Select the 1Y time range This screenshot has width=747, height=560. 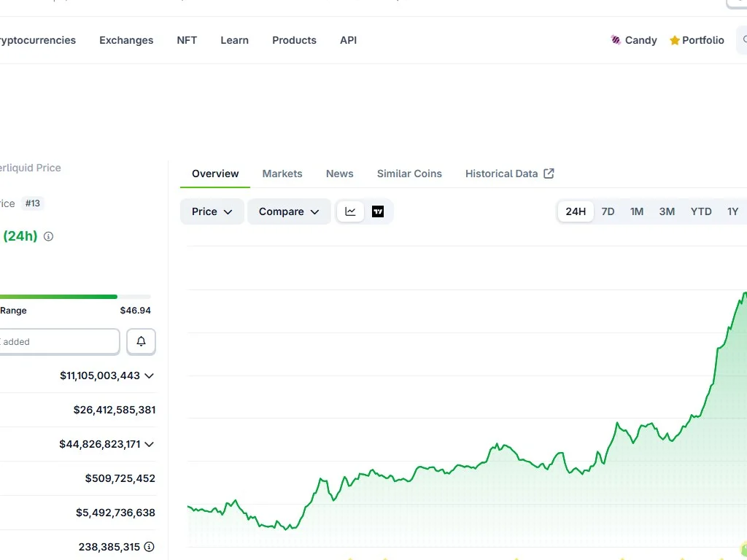(732, 211)
